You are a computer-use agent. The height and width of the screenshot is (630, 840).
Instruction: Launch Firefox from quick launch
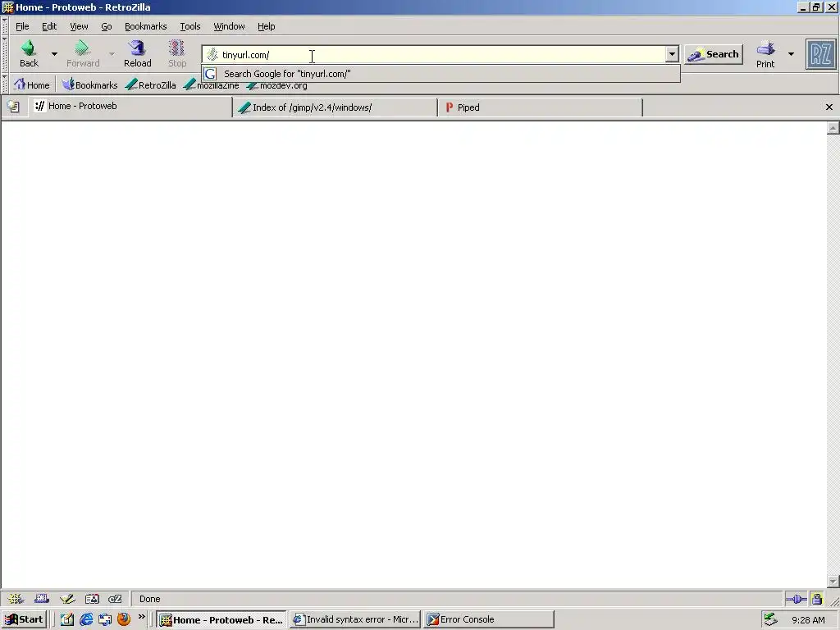point(124,619)
